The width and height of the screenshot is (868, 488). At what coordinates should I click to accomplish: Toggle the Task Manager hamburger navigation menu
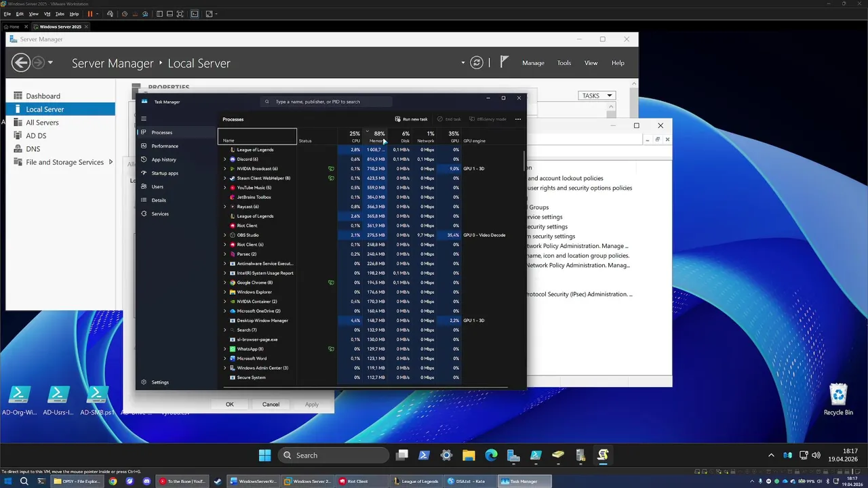click(144, 119)
